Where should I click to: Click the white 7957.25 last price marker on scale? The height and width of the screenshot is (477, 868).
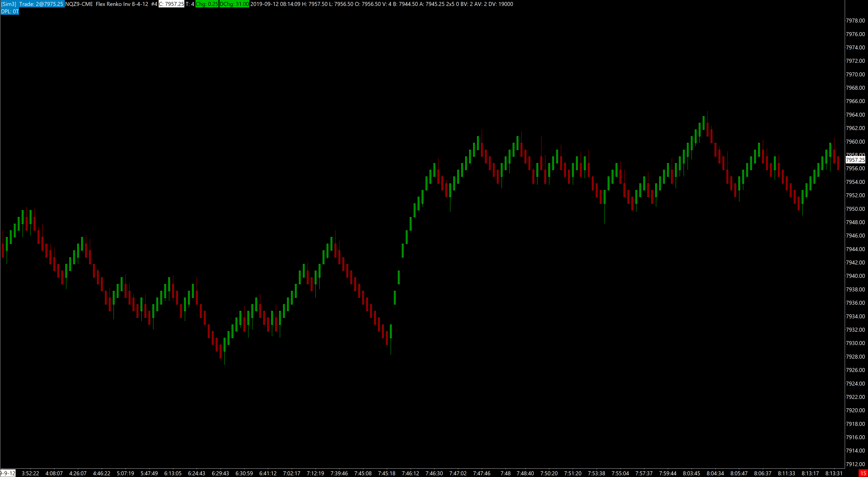[x=855, y=160]
